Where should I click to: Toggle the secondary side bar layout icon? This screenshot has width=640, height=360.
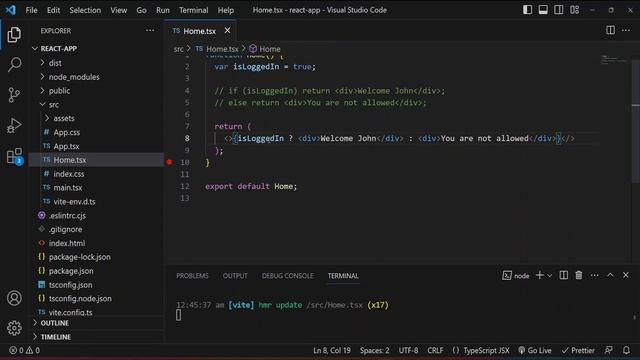click(x=559, y=10)
